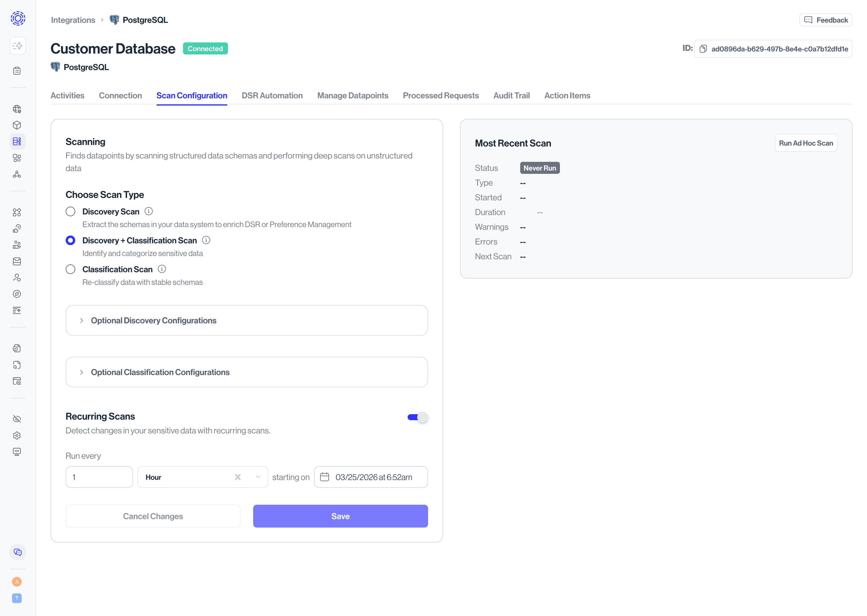Click the globe icon in the sidebar
Screen dimensions: 867x616
point(17,109)
